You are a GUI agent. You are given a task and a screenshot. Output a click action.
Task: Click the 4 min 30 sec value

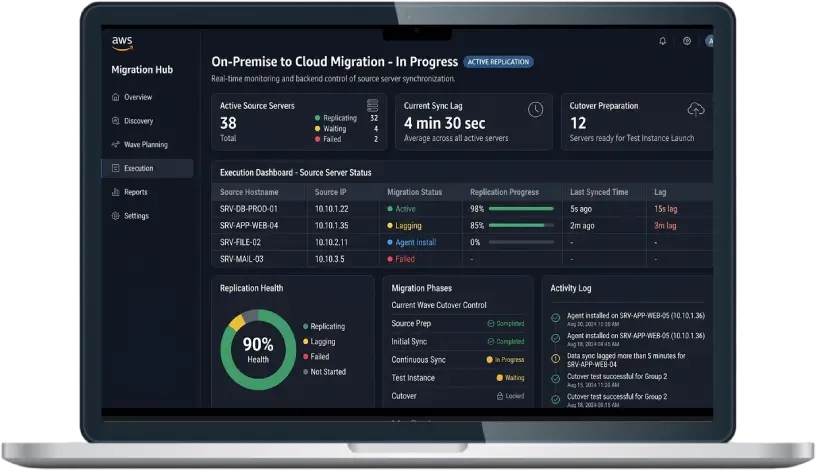click(444, 123)
